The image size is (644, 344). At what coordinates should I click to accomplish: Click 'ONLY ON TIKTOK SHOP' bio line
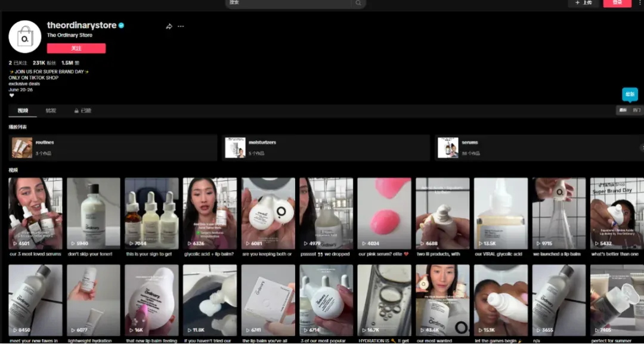coord(33,78)
